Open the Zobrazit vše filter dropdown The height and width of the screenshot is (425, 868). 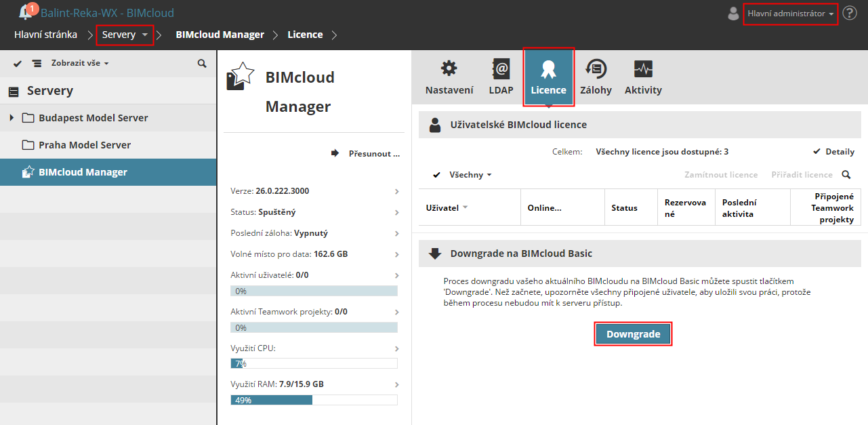tap(80, 63)
